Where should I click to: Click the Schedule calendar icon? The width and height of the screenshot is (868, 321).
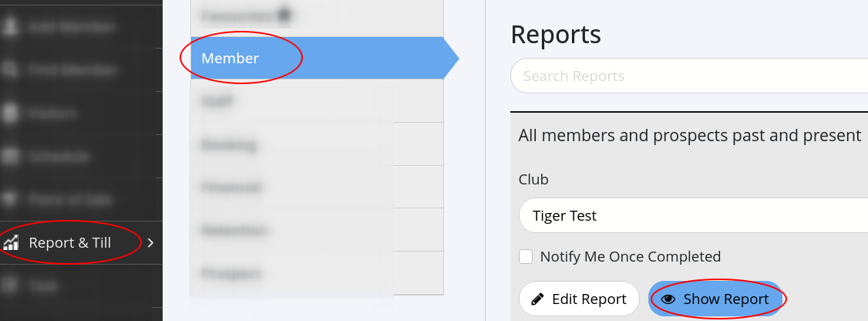pyautogui.click(x=11, y=157)
